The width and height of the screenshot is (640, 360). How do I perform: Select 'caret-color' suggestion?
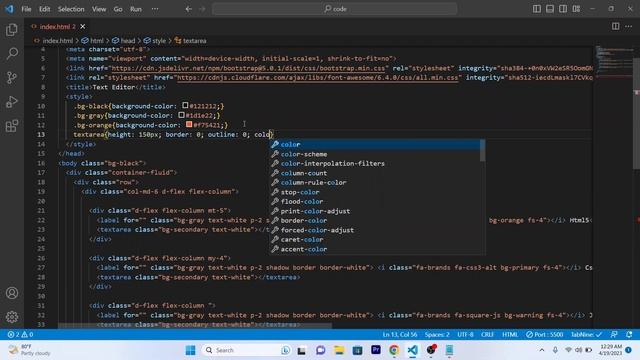(375, 240)
